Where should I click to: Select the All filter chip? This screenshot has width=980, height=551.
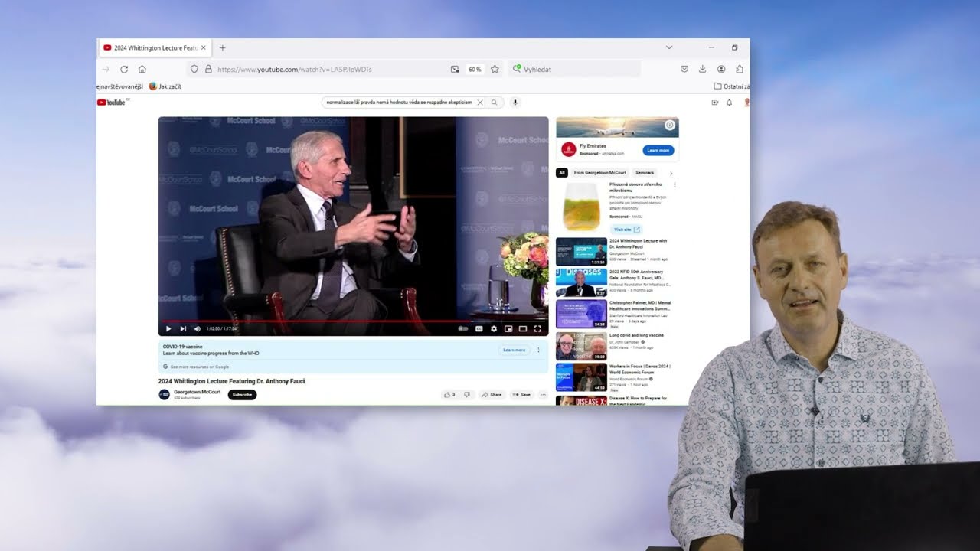(562, 173)
